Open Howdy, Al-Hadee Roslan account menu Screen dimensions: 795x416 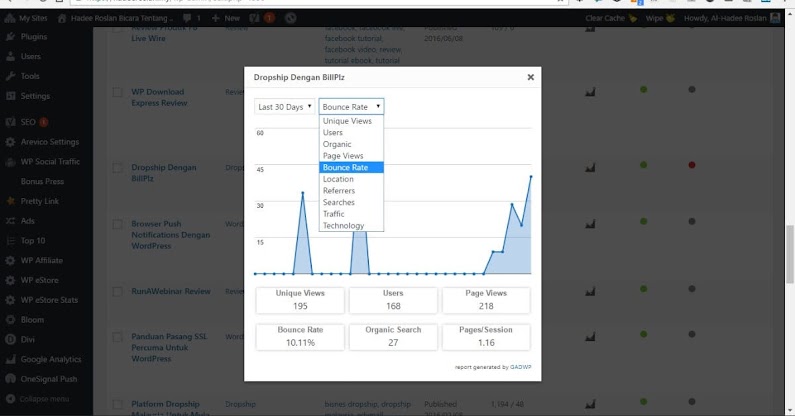pyautogui.click(x=732, y=18)
